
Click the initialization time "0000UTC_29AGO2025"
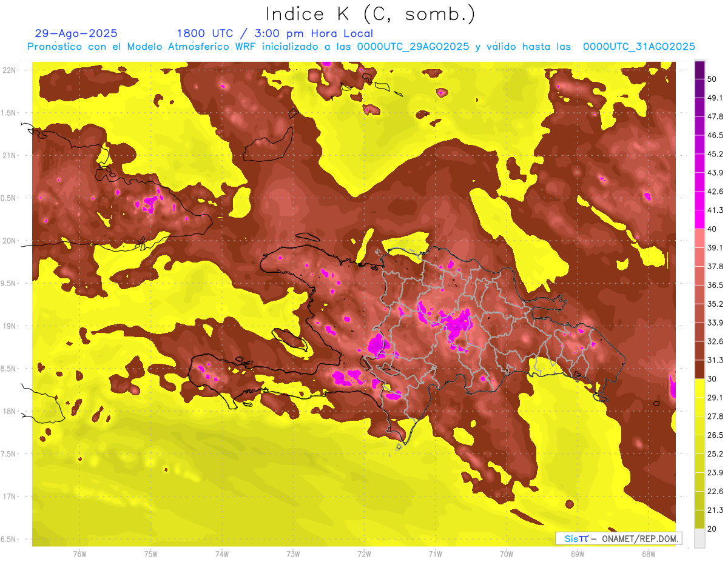(413, 46)
